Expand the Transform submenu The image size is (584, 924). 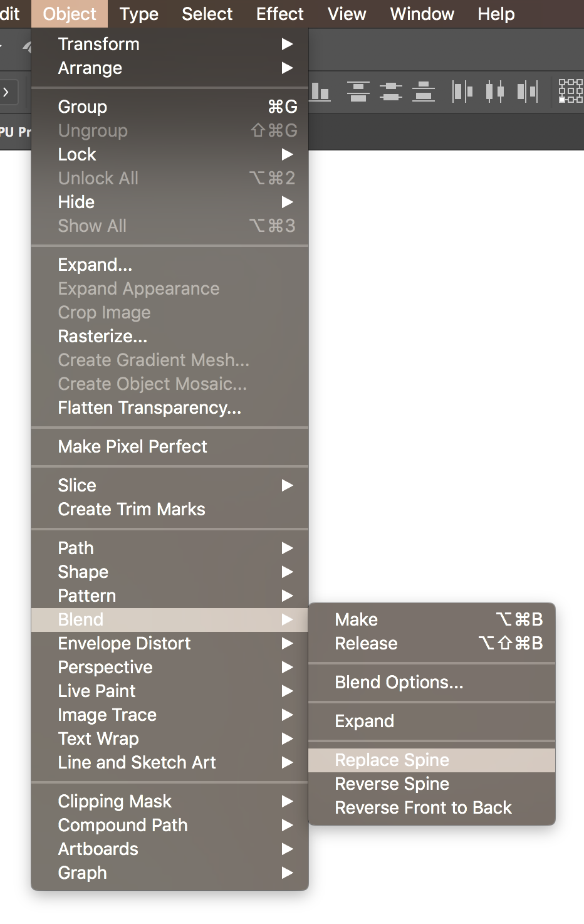tap(170, 44)
